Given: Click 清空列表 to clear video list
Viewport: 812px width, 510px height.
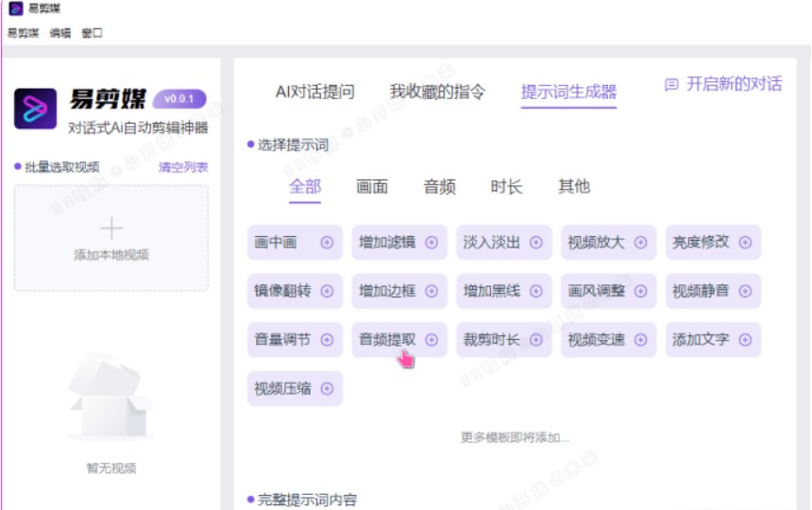Looking at the screenshot, I should 183,167.
